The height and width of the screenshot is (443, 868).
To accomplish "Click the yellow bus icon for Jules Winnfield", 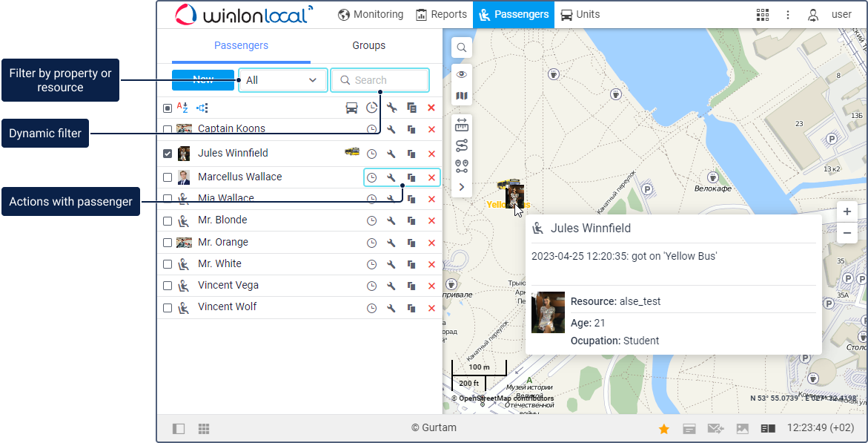I will click(x=352, y=151).
